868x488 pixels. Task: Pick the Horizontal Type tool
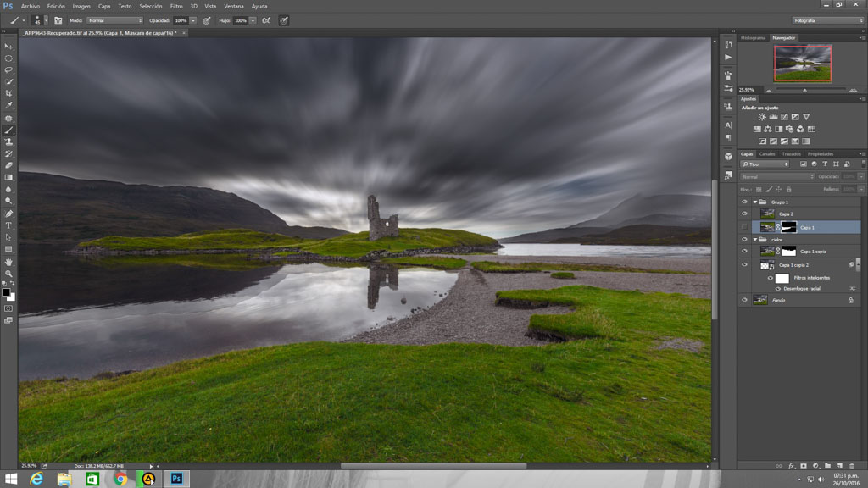tap(8, 225)
